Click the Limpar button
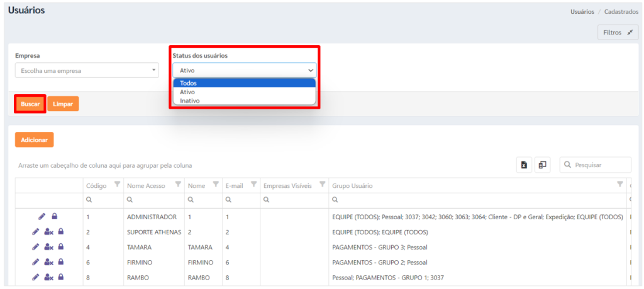644x289 pixels. pyautogui.click(x=63, y=104)
